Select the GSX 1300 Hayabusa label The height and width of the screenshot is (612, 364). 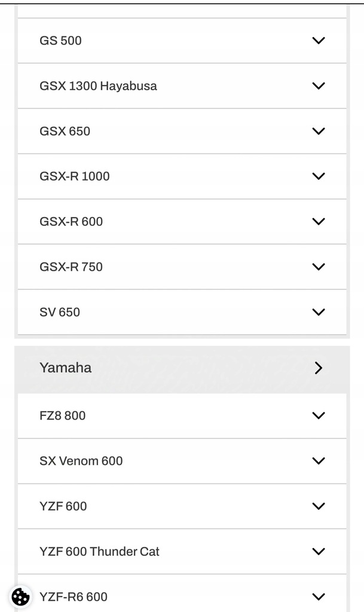[x=98, y=86]
